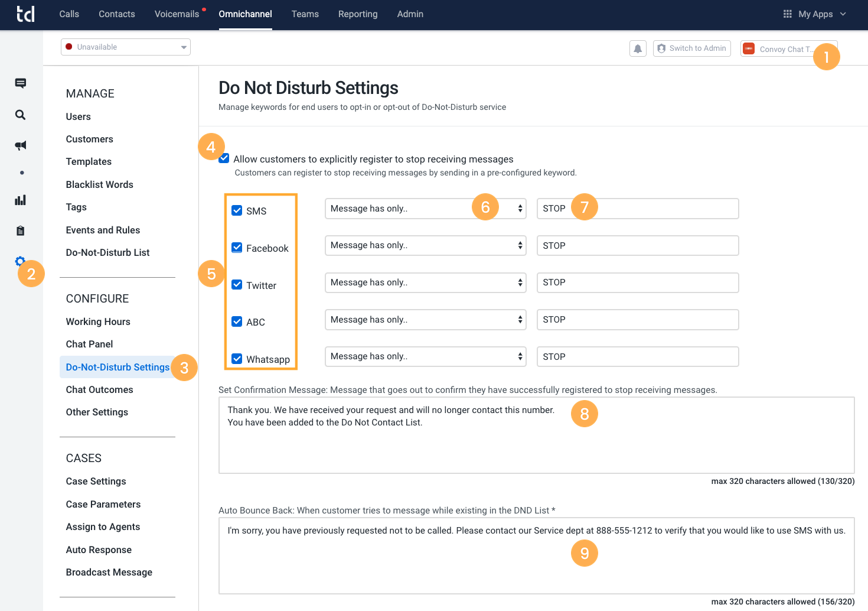Click the Auto Bounce Back text area
Viewport: 868px width, 611px height.
(x=537, y=555)
